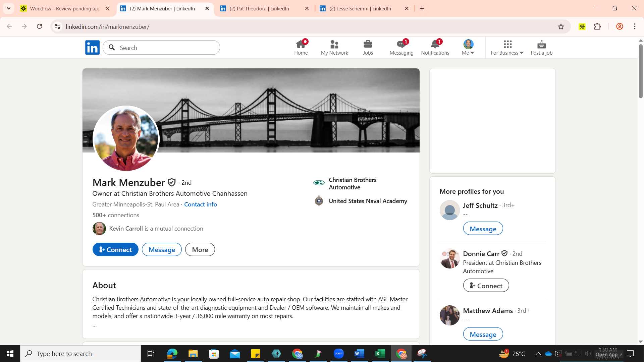This screenshot has height=362, width=644.
Task: Connect with Donnie Carr
Action: click(x=486, y=286)
